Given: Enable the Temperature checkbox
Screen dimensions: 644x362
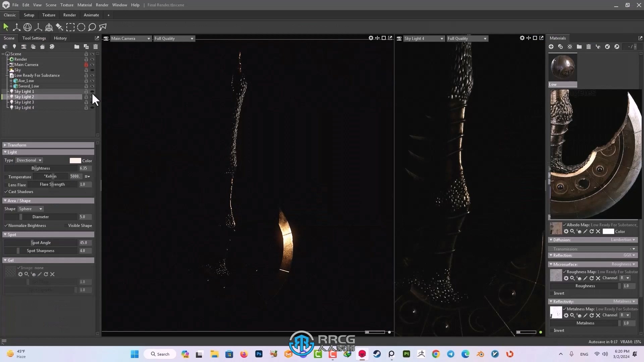Looking at the screenshot, I should point(6,177).
